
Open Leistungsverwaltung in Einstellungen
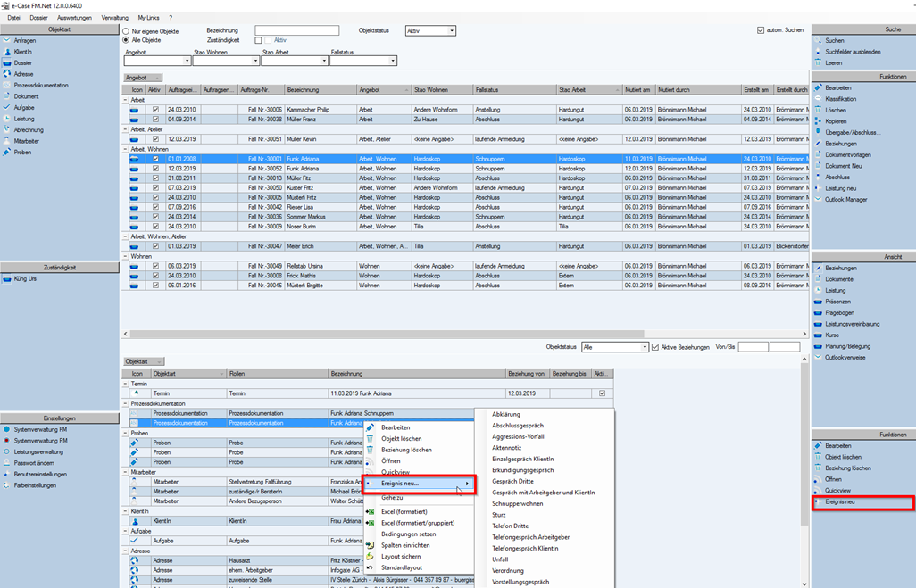click(x=38, y=451)
